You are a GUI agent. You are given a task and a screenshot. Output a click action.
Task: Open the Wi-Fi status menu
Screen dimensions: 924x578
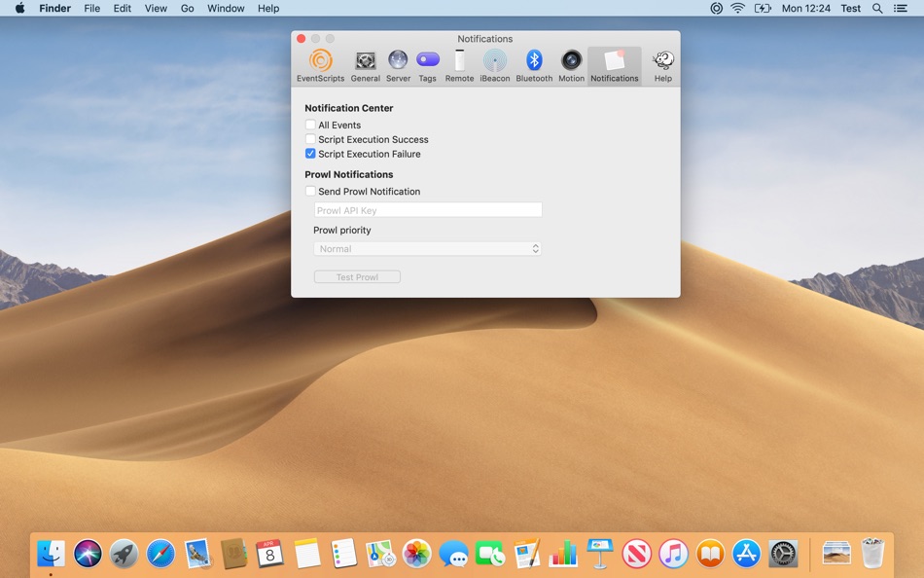point(738,8)
